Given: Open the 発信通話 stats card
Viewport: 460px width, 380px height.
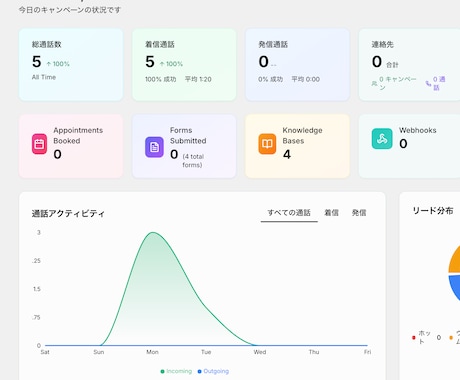Looking at the screenshot, I should (x=297, y=64).
